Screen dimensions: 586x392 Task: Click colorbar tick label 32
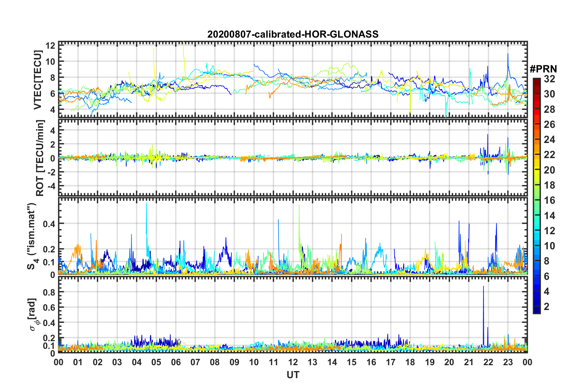click(x=549, y=79)
